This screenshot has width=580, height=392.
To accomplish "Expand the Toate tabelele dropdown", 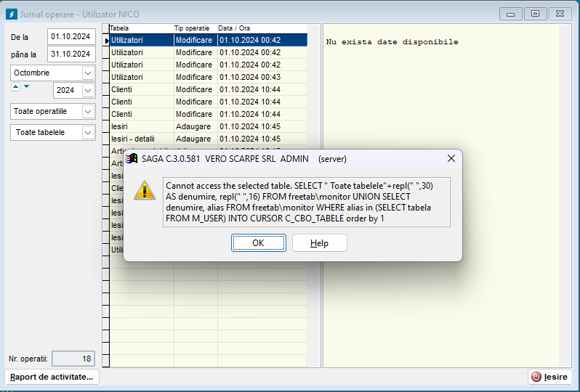I will pos(88,132).
